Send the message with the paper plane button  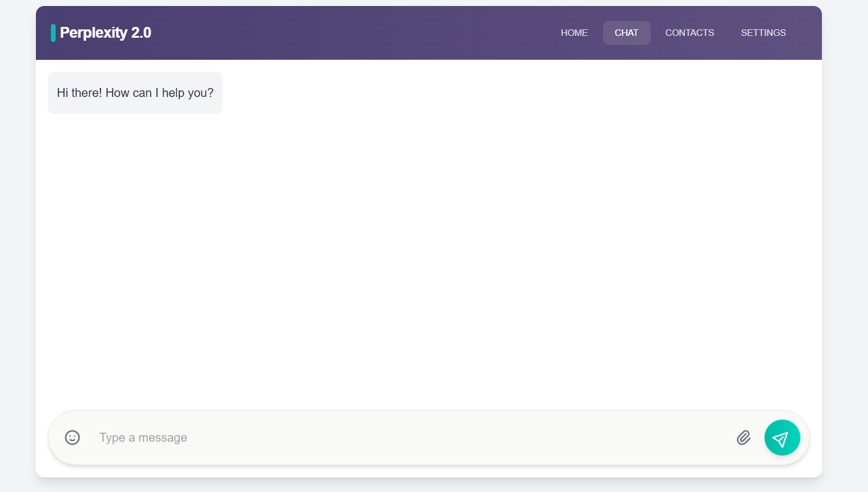pyautogui.click(x=782, y=438)
